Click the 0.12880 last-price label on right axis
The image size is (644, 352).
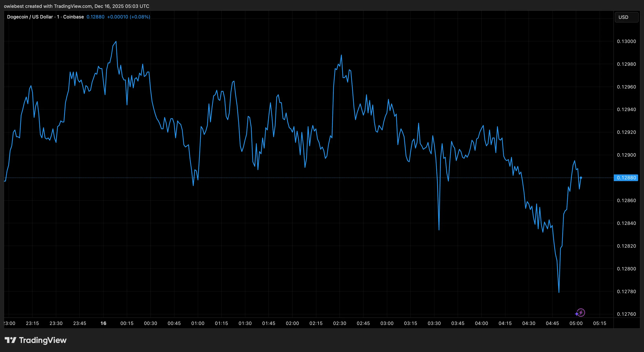coord(626,178)
